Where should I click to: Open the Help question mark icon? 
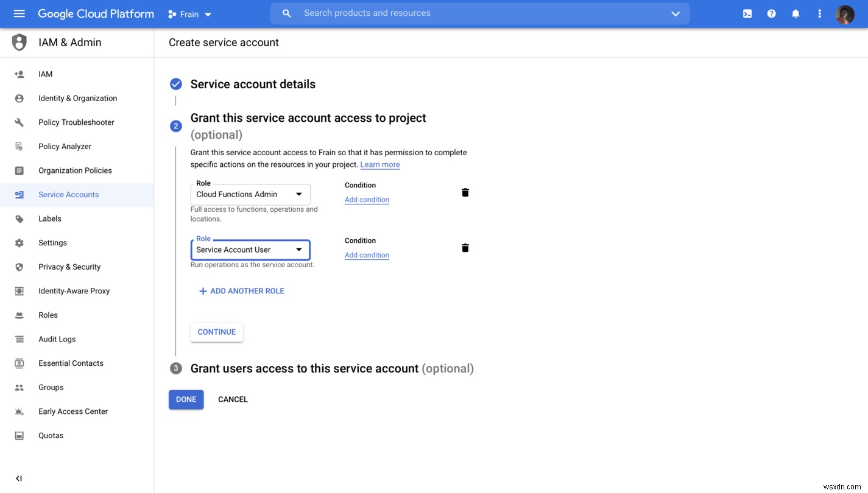tap(771, 13)
